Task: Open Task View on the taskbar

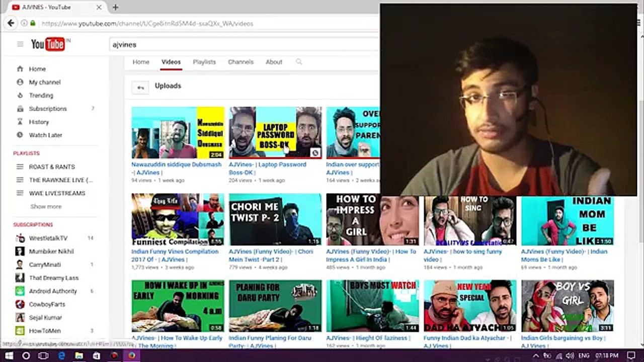Action: pyautogui.click(x=44, y=355)
